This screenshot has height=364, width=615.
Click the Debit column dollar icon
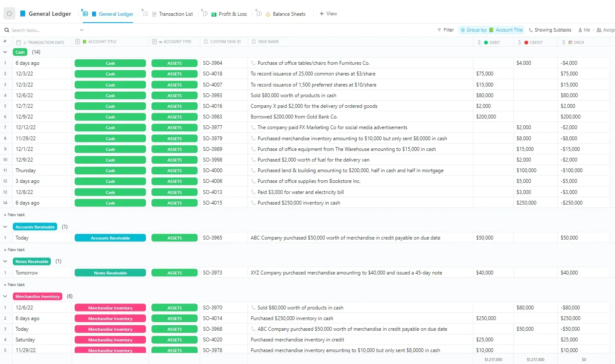click(x=479, y=42)
